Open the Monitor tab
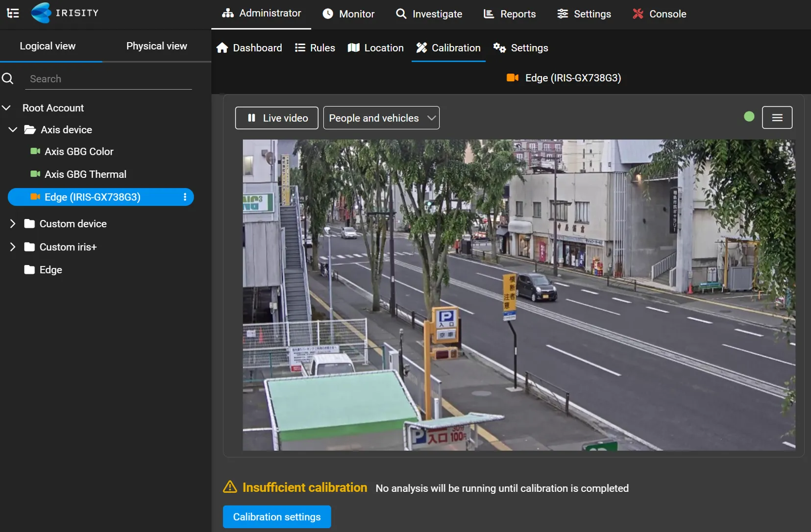This screenshot has width=811, height=532. (348, 14)
